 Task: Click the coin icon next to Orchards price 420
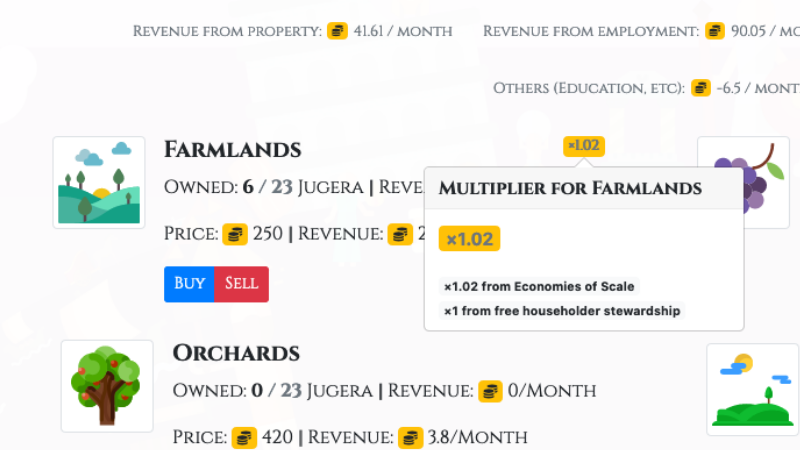click(245, 437)
